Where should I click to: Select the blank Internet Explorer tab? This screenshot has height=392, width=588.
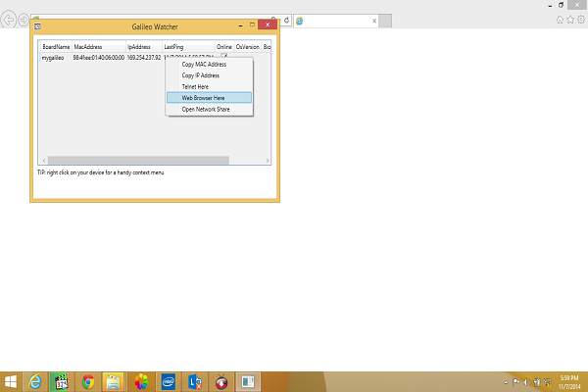point(335,21)
